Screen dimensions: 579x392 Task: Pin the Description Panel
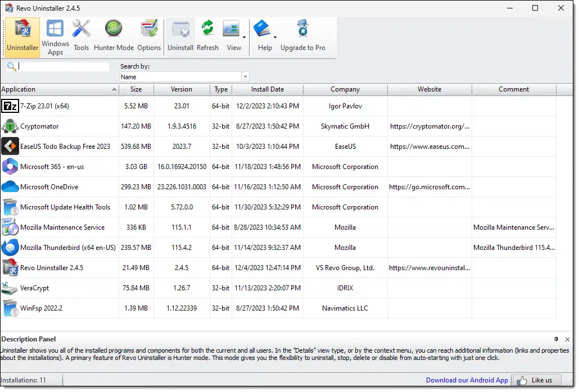pos(556,339)
